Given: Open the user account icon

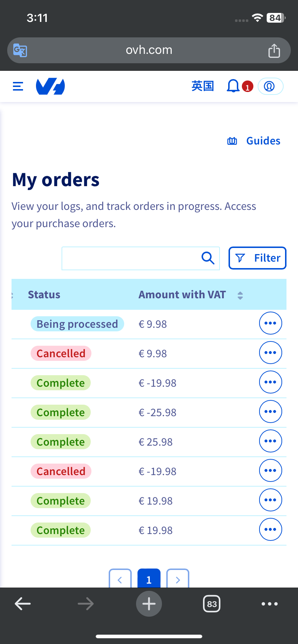Looking at the screenshot, I should (270, 86).
